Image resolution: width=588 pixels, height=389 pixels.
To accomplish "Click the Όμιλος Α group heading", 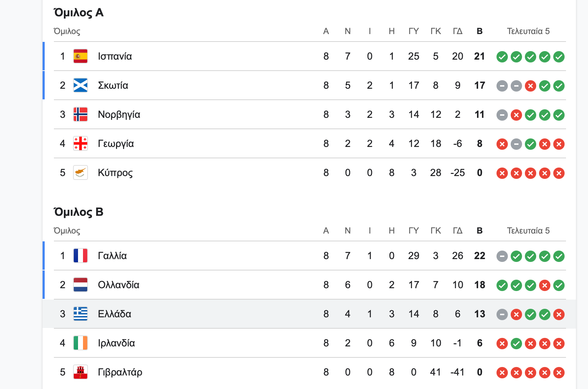I will pos(79,13).
